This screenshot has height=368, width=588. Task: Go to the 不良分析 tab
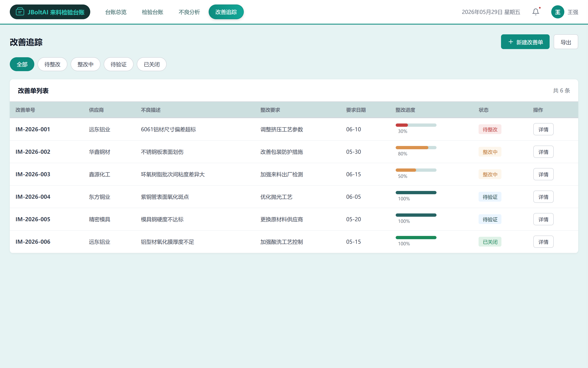(x=189, y=12)
